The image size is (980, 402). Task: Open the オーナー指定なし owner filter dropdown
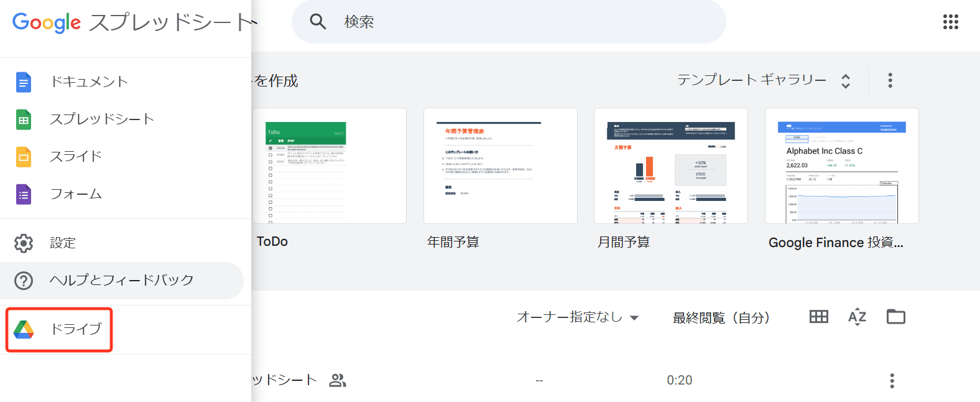point(578,317)
